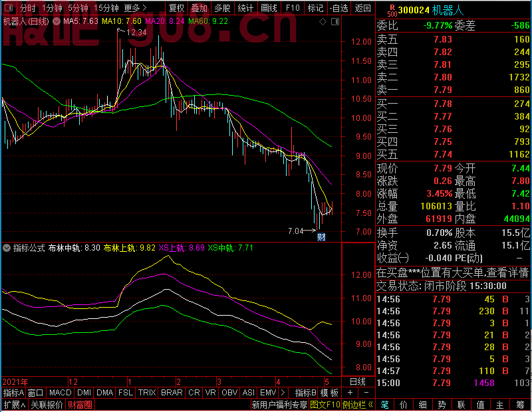Activate the 画线 drawing tool
This screenshot has height=412, width=532.
point(269,7)
